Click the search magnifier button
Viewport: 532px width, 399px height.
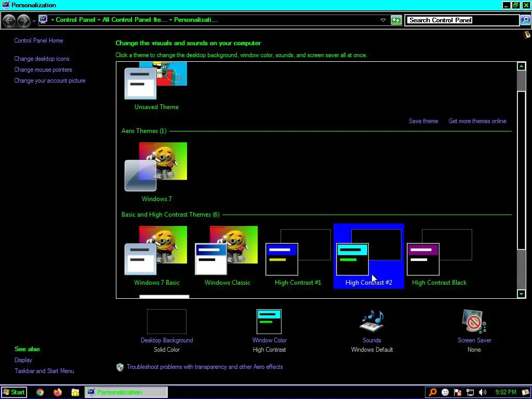coord(525,20)
